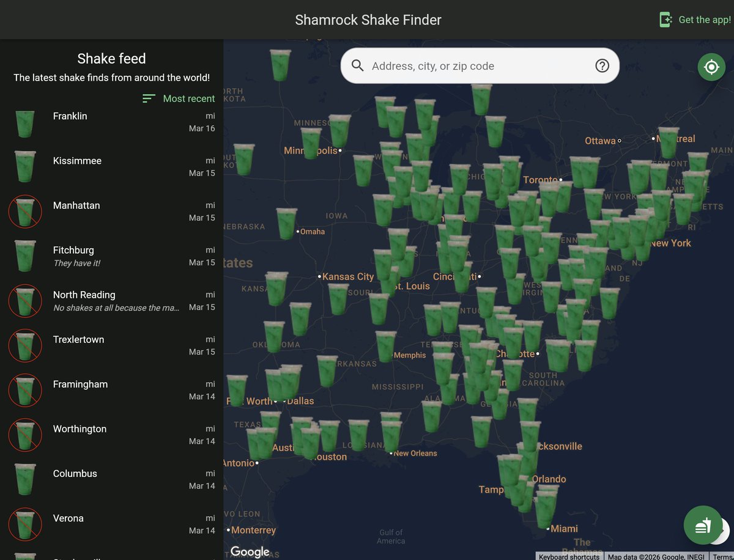The height and width of the screenshot is (560, 734).
Task: Select the Verona feed entry
Action: point(111,524)
